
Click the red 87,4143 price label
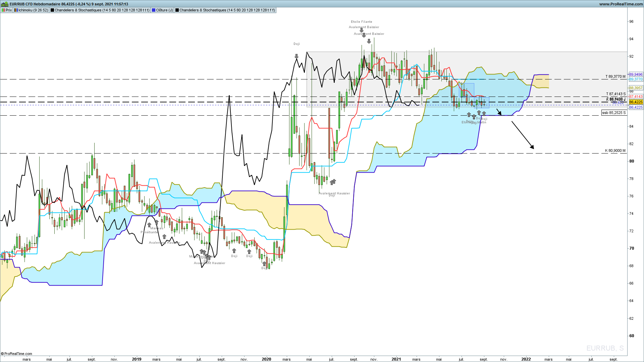click(636, 97)
